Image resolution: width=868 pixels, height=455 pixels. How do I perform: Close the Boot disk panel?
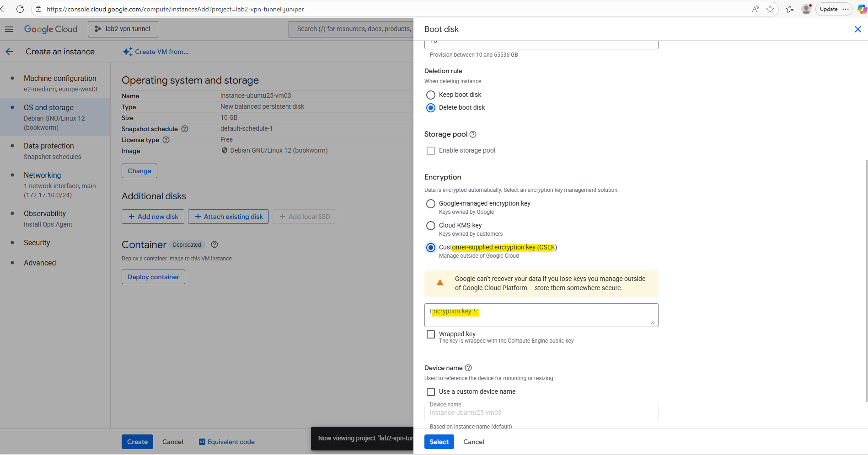tap(857, 29)
